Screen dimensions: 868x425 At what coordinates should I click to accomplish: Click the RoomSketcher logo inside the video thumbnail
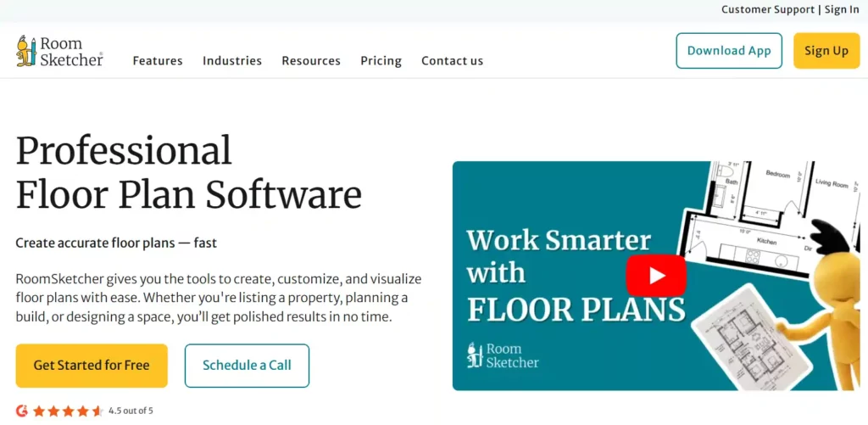point(504,355)
